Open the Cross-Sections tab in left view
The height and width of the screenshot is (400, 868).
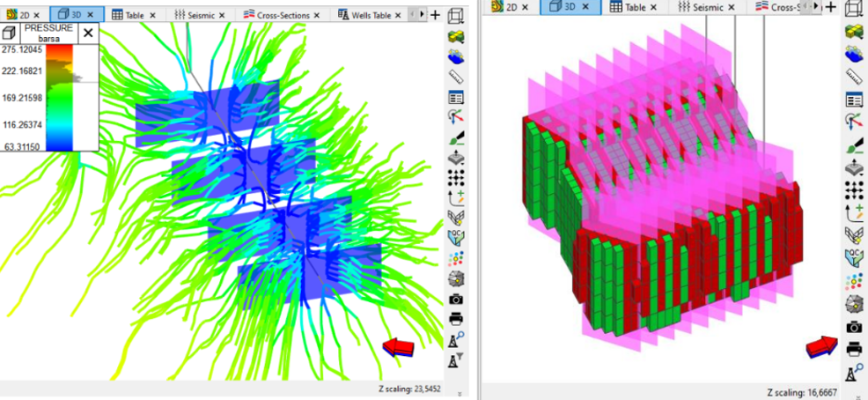click(x=283, y=15)
